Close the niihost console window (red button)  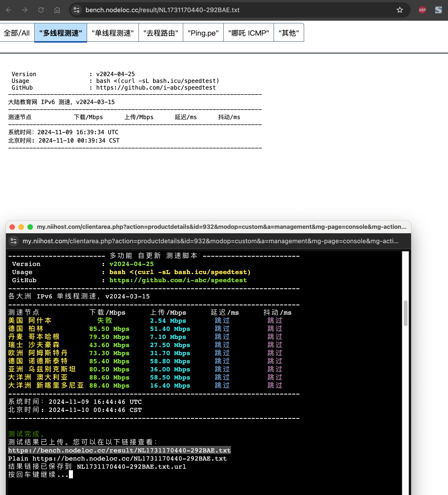[12, 227]
